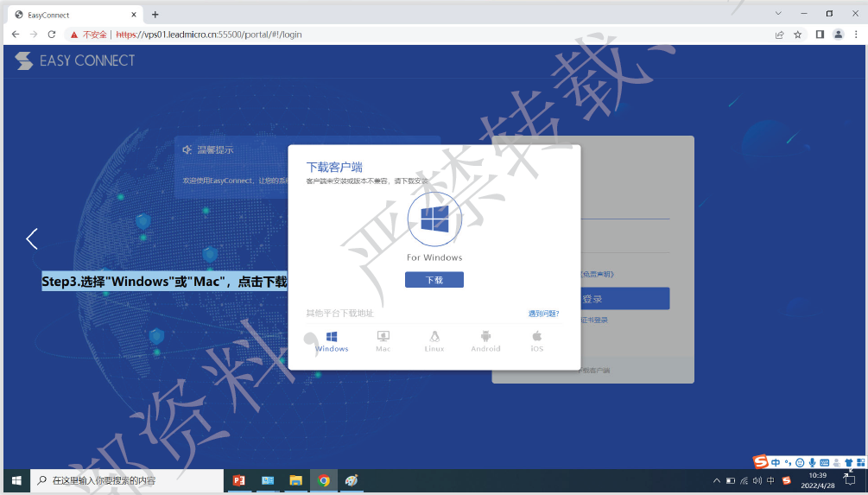Open the Sogou skin shirt icon

click(849, 463)
